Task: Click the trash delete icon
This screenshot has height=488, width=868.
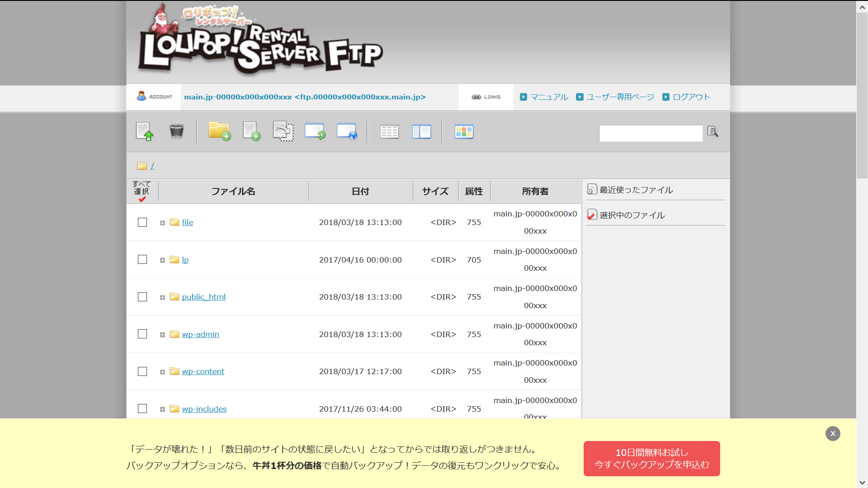Action: (x=176, y=131)
